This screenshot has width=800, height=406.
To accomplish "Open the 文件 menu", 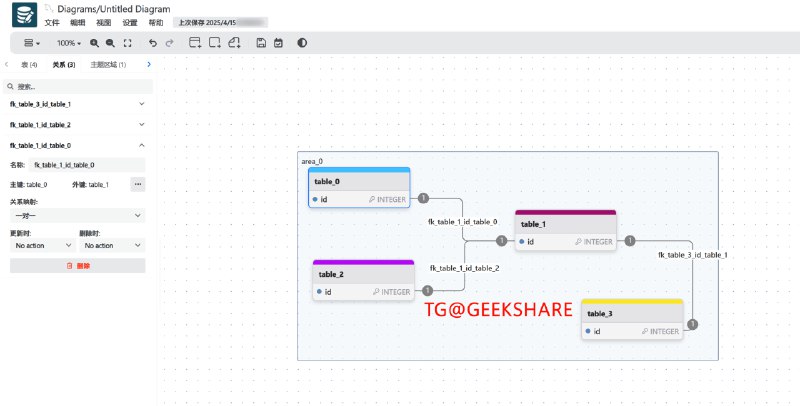I will click(x=52, y=21).
